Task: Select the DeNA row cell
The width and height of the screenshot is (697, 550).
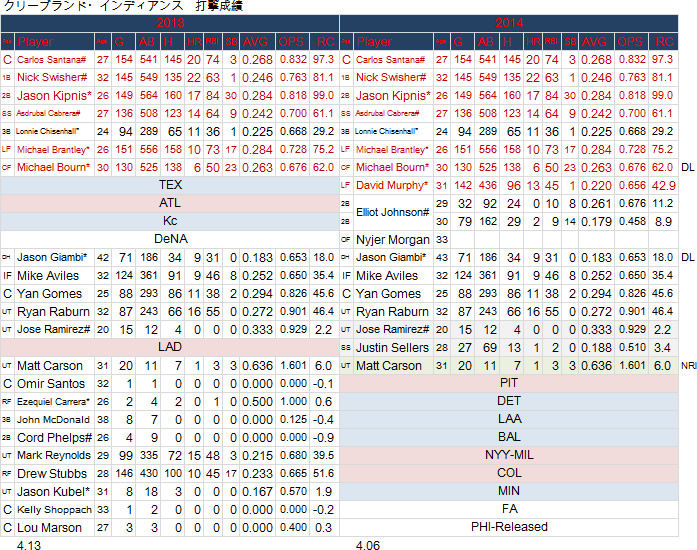Action: click(170, 239)
